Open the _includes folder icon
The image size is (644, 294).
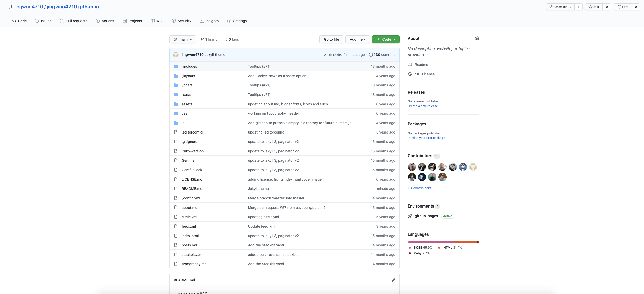point(176,66)
